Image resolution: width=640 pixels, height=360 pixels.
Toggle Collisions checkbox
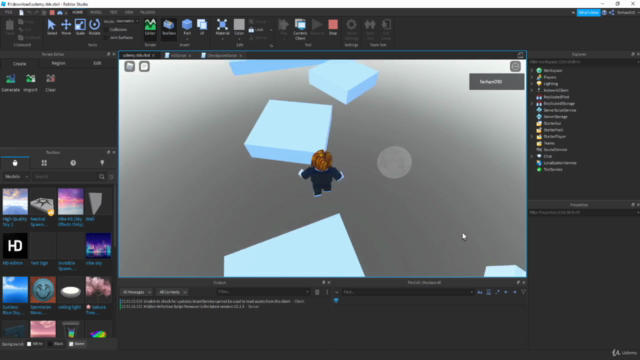tap(106, 30)
